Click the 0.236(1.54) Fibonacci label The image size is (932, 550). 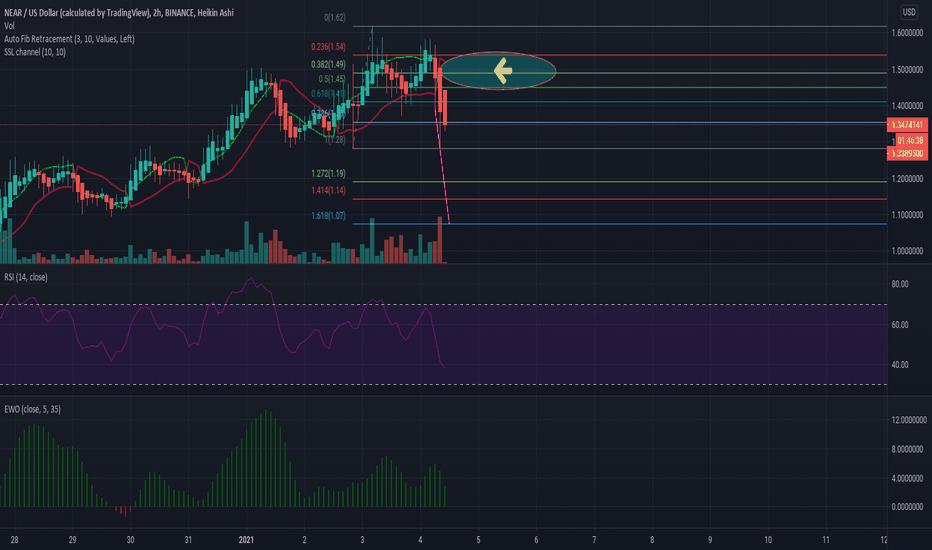point(328,46)
